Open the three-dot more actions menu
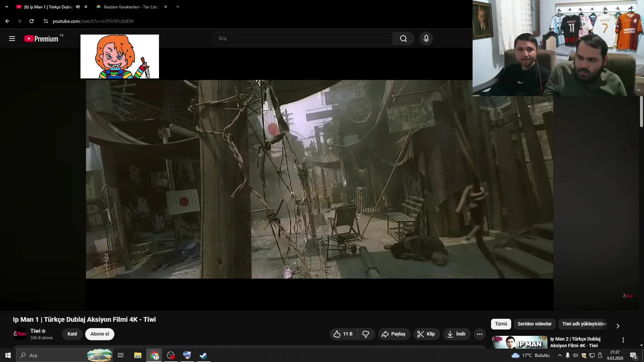 point(479,334)
